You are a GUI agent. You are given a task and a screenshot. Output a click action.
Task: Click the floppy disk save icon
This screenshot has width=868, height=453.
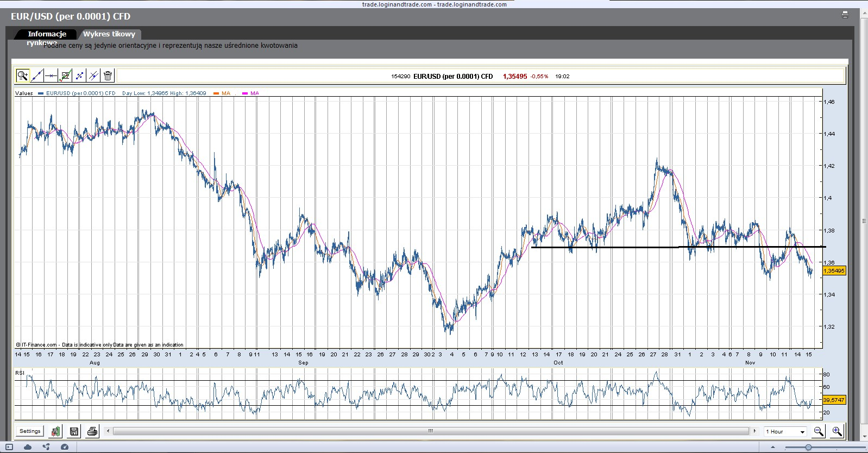[x=74, y=431]
